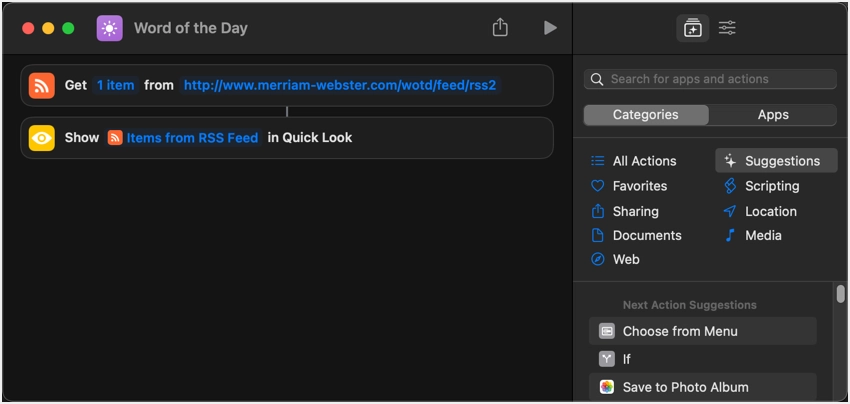The height and width of the screenshot is (404, 850).
Task: Open the Location category
Action: pos(760,211)
